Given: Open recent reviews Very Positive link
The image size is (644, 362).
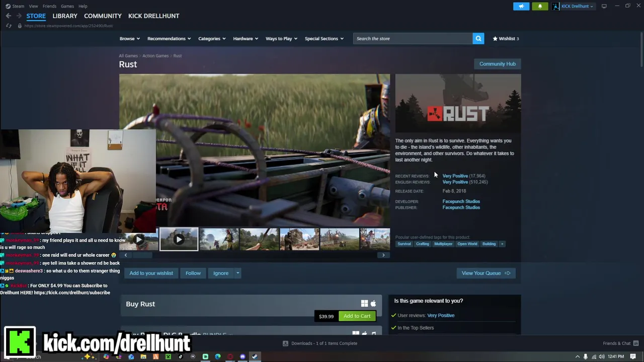Looking at the screenshot, I should pos(455,176).
